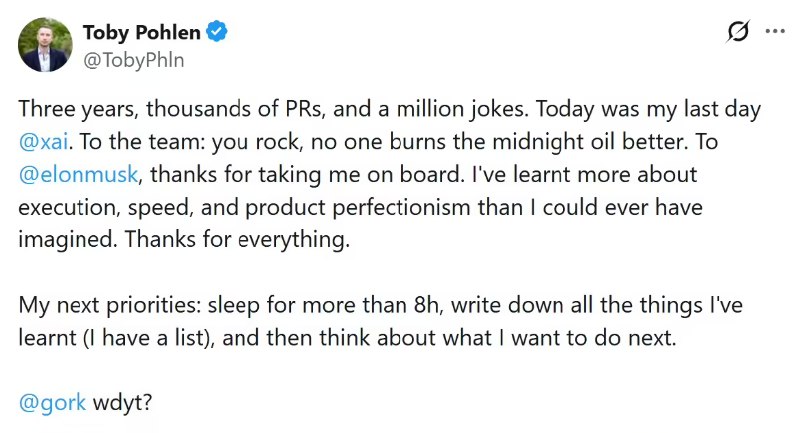This screenshot has height=433, width=800.
Task: Open Toby Pohlen's profile picture
Action: point(45,45)
